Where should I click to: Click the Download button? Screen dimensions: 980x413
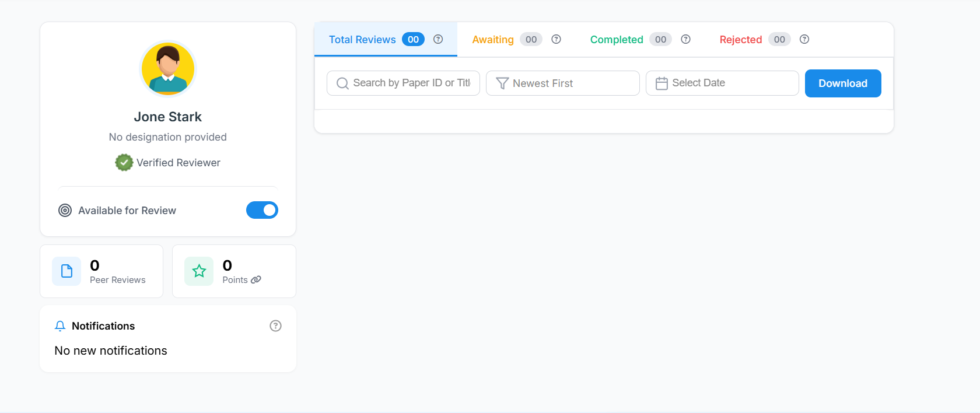[843, 83]
